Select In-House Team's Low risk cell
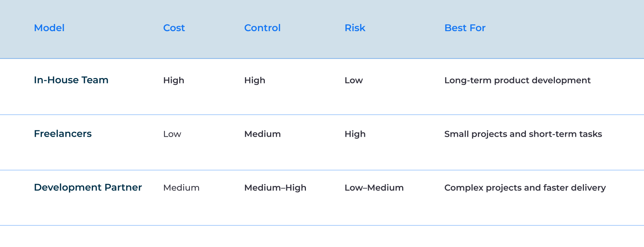The image size is (644, 247). coord(353,80)
